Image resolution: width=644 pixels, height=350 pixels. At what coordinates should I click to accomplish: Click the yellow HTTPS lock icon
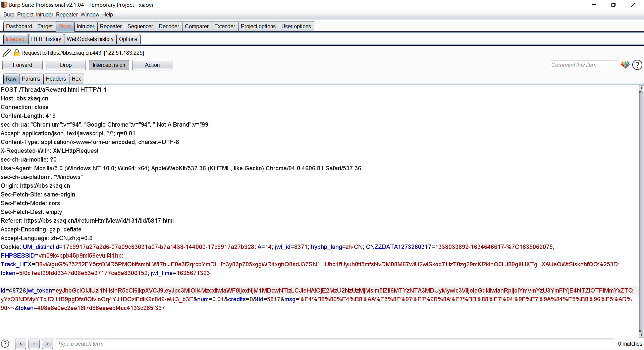pyautogui.click(x=16, y=53)
